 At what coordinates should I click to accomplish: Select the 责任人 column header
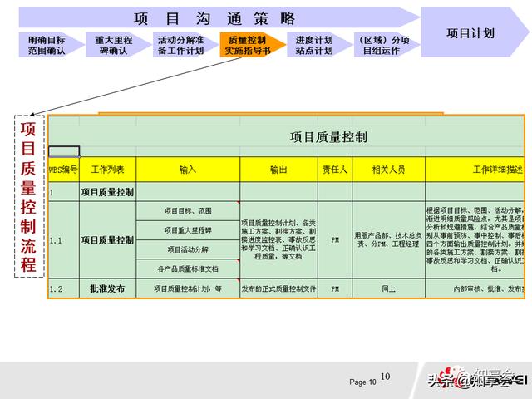[x=335, y=170]
